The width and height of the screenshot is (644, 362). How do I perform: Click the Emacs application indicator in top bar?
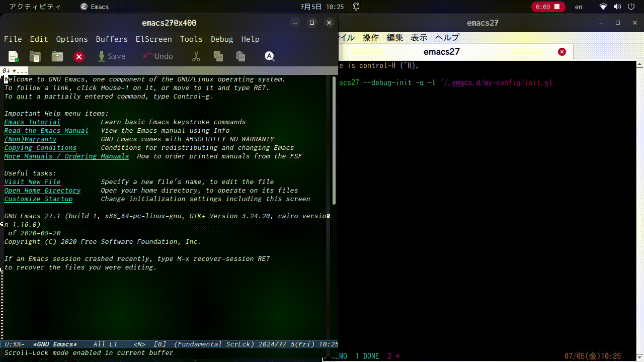coord(95,7)
